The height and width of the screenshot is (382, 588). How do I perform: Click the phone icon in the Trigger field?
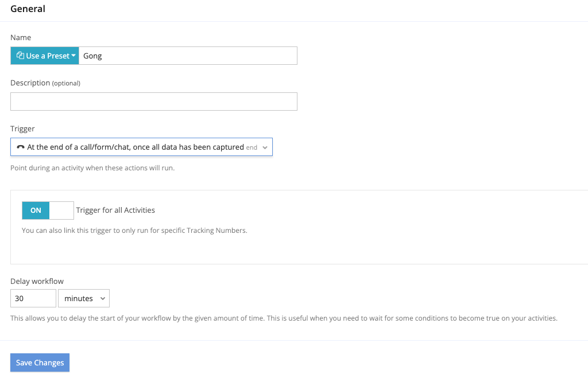pyautogui.click(x=21, y=147)
